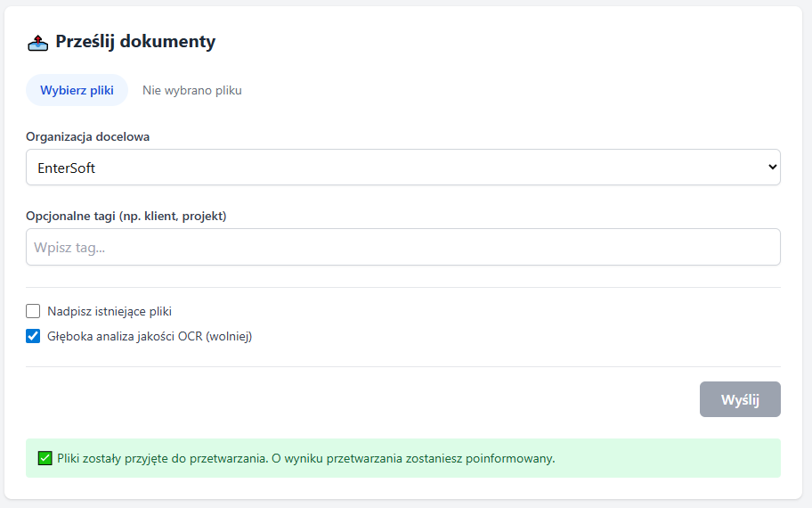Image resolution: width=812 pixels, height=508 pixels.
Task: Click the '(np. klient, projekt)' hint in the tags label
Action: tap(173, 217)
